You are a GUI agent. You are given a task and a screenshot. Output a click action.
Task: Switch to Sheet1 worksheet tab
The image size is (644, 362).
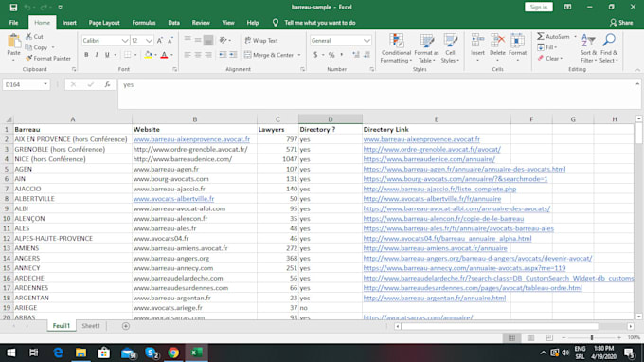(91, 326)
